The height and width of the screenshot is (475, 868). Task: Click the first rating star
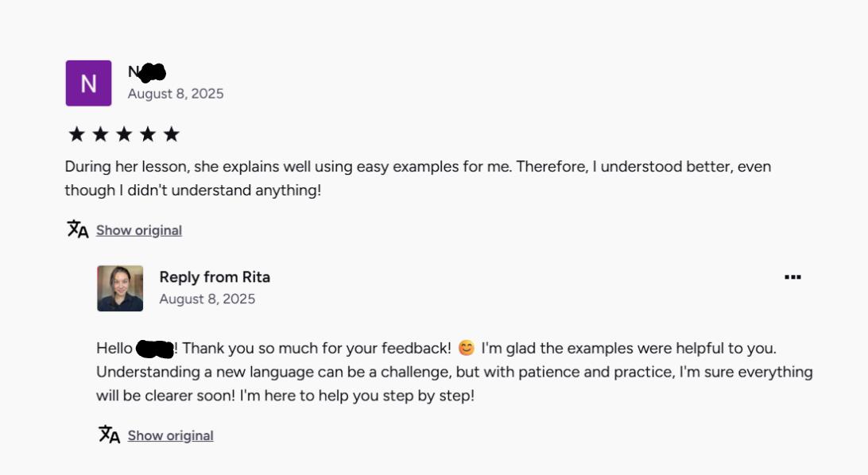(76, 134)
